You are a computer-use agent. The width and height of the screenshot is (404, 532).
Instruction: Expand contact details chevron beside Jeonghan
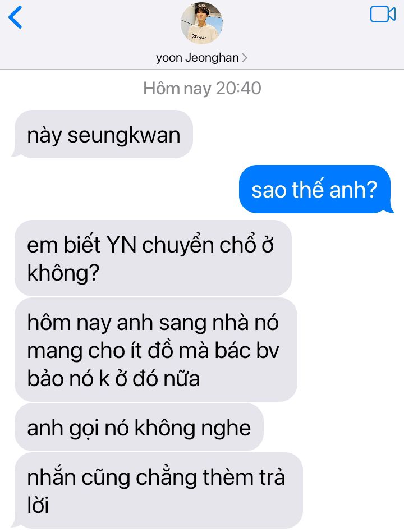(245, 58)
